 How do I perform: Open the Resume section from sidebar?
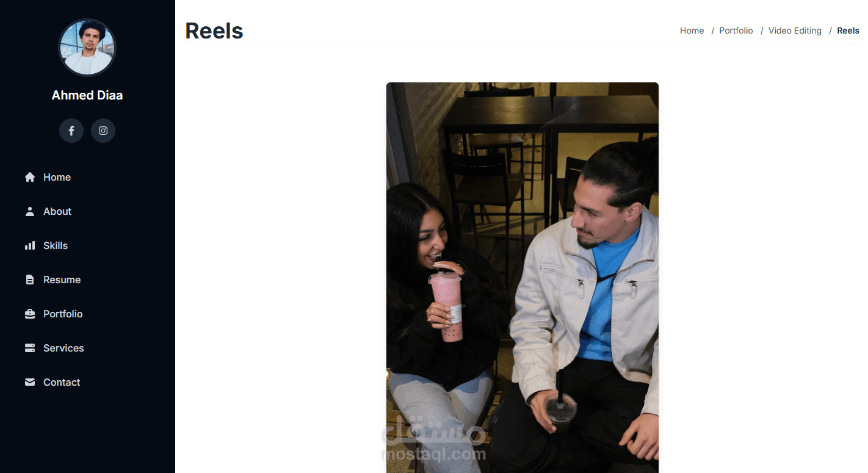click(62, 280)
